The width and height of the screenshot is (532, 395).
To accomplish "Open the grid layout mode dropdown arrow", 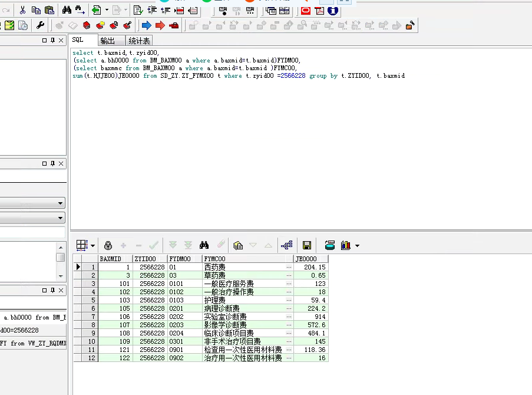I will 93,245.
